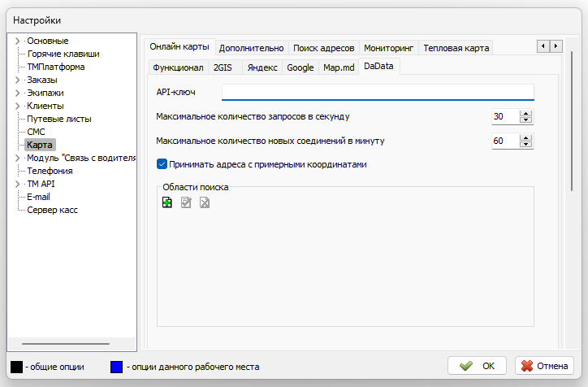Click the vertical scrollbar of settings panel
Image resolution: width=588 pixels, height=387 pixels.
(572, 121)
